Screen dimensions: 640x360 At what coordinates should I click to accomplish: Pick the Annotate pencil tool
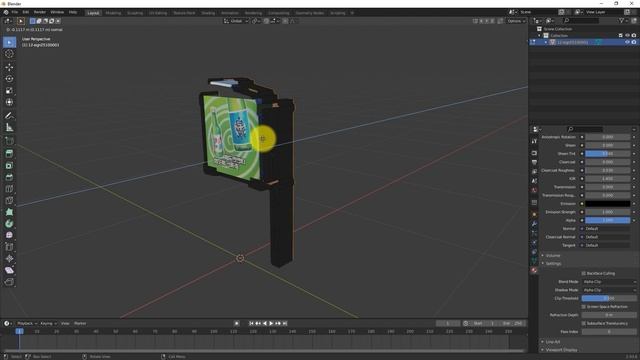9,116
